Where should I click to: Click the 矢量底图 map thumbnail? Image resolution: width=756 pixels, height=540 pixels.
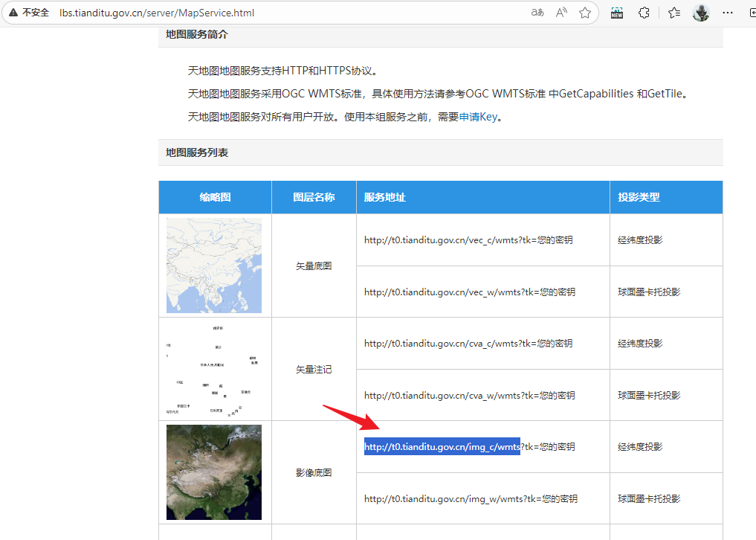pos(214,266)
